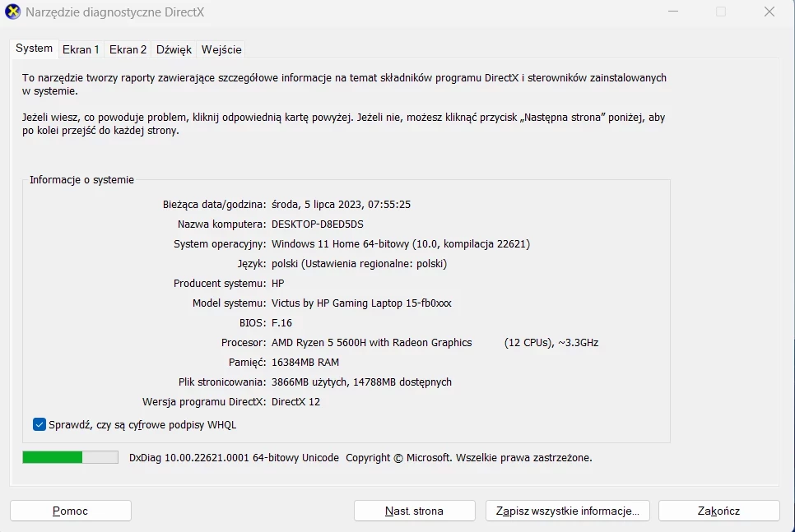The height and width of the screenshot is (532, 795).
Task: Click the AMD Ryzen 5 5600H processor text
Action: 372,343
